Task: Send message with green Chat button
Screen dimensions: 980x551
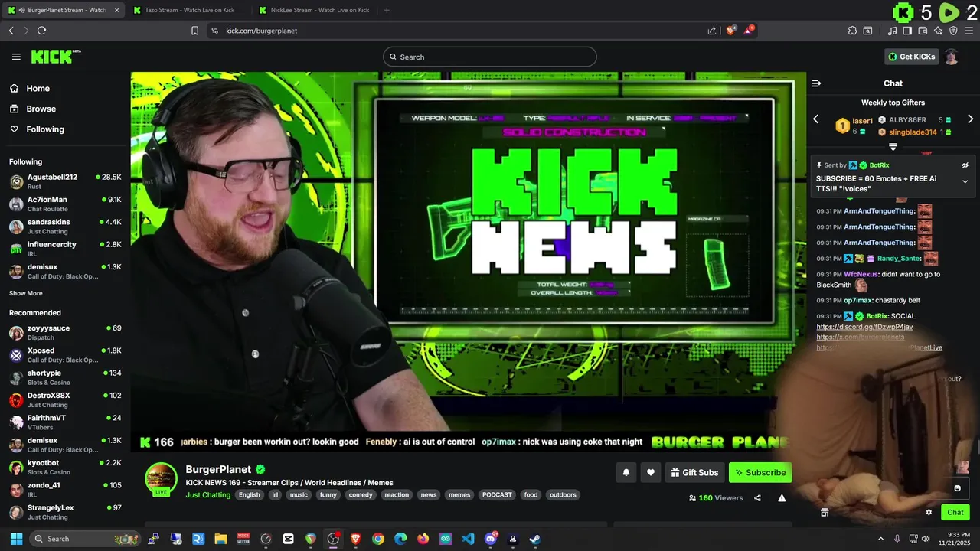Action: (955, 513)
